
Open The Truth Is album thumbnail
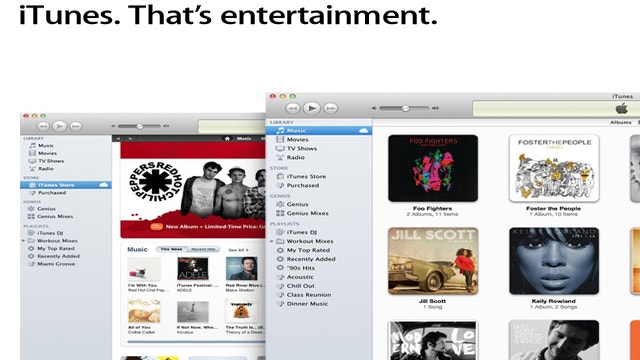click(242, 311)
